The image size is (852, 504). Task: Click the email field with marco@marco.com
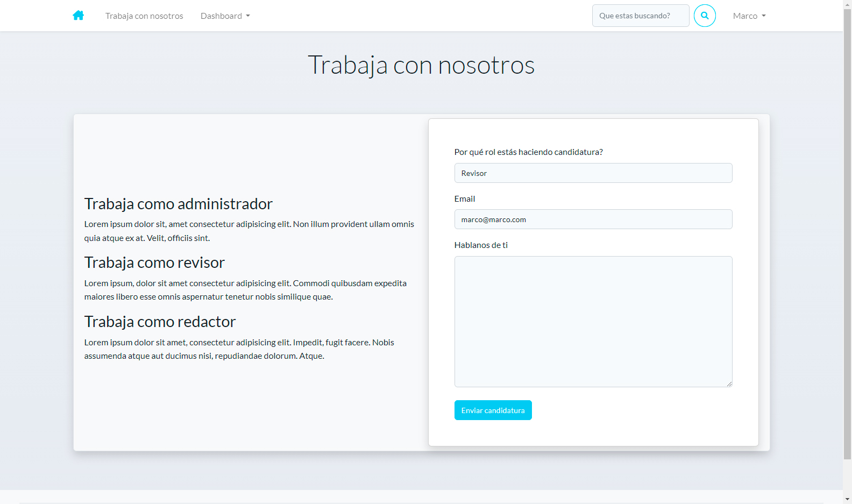pyautogui.click(x=593, y=219)
